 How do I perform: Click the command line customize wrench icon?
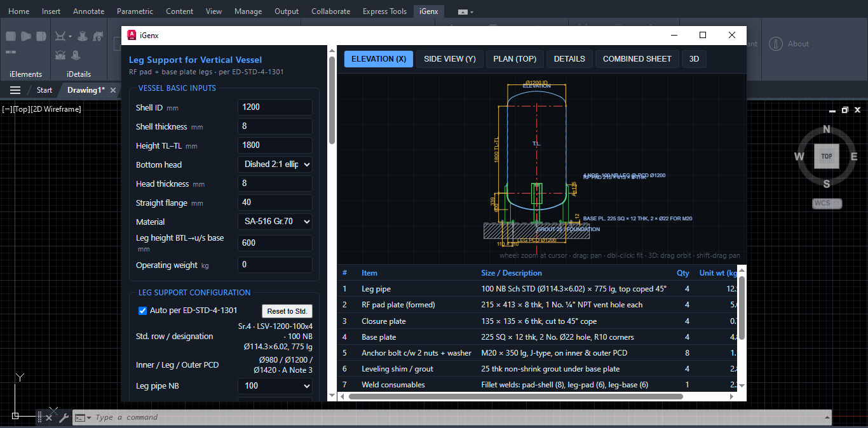click(64, 417)
